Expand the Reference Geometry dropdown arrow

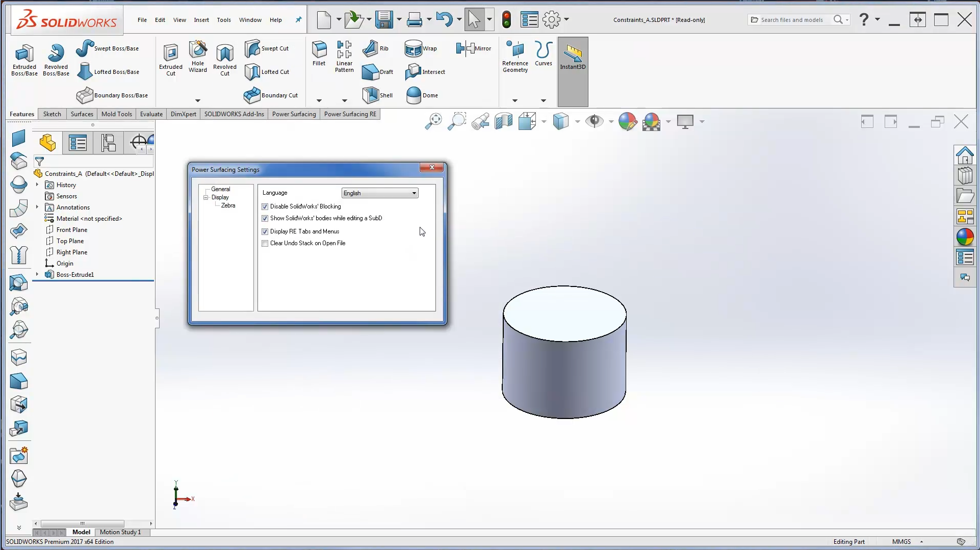pos(514,100)
